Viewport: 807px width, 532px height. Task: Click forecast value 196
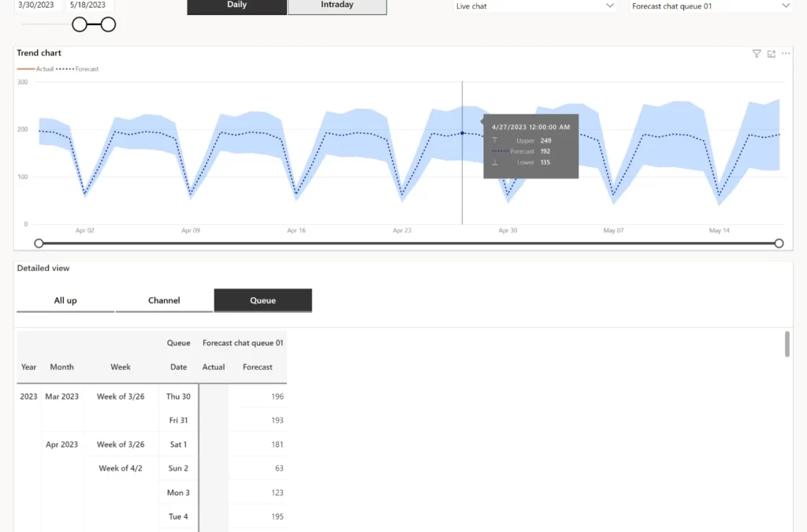coord(277,396)
